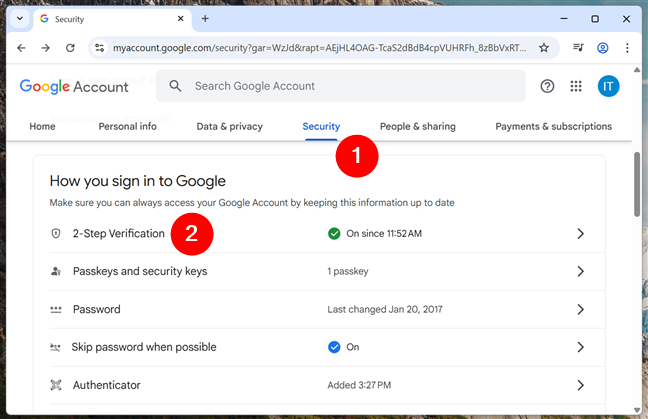The width and height of the screenshot is (648, 419).
Task: Switch to the Home tab
Action: [x=42, y=126]
